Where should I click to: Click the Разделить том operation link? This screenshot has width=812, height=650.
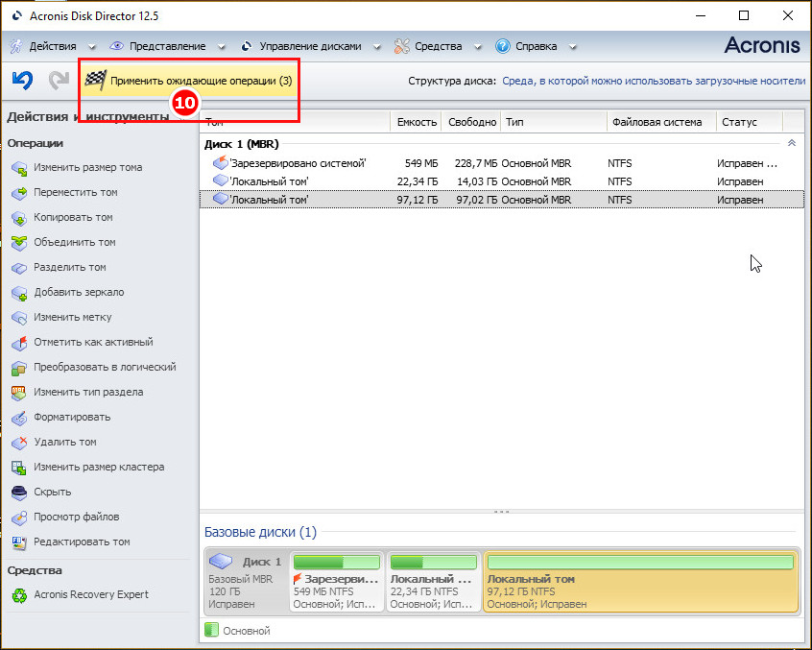click(x=70, y=267)
